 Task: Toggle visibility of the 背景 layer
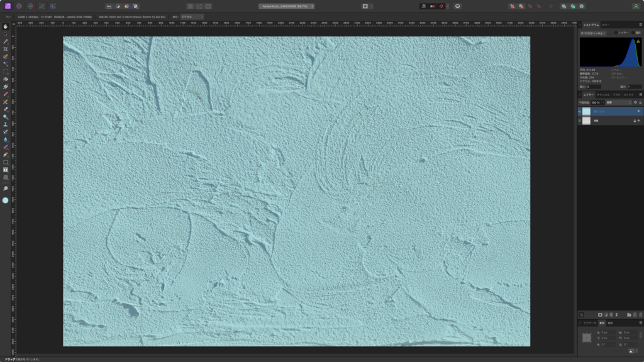[639, 120]
